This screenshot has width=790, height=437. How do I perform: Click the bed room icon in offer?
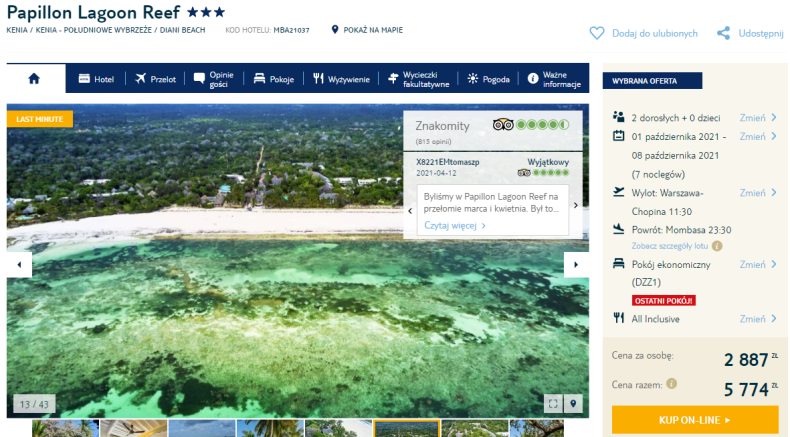pyautogui.click(x=619, y=264)
